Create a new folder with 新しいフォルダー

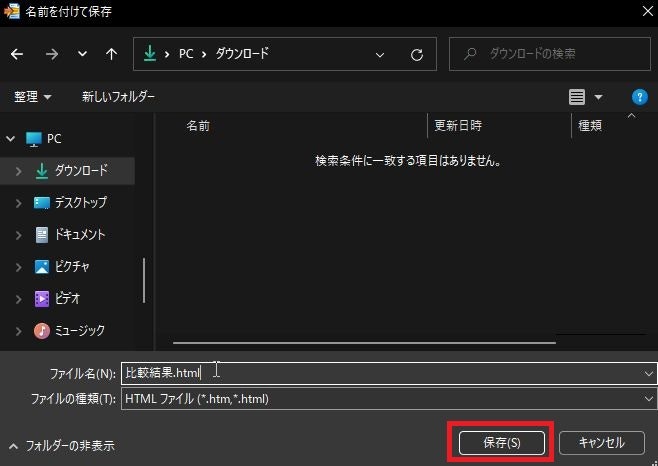118,97
